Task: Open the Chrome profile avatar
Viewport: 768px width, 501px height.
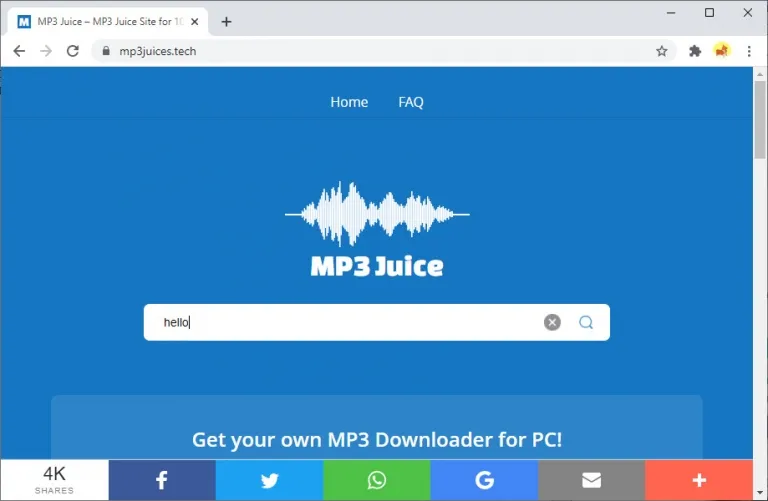Action: (x=722, y=50)
